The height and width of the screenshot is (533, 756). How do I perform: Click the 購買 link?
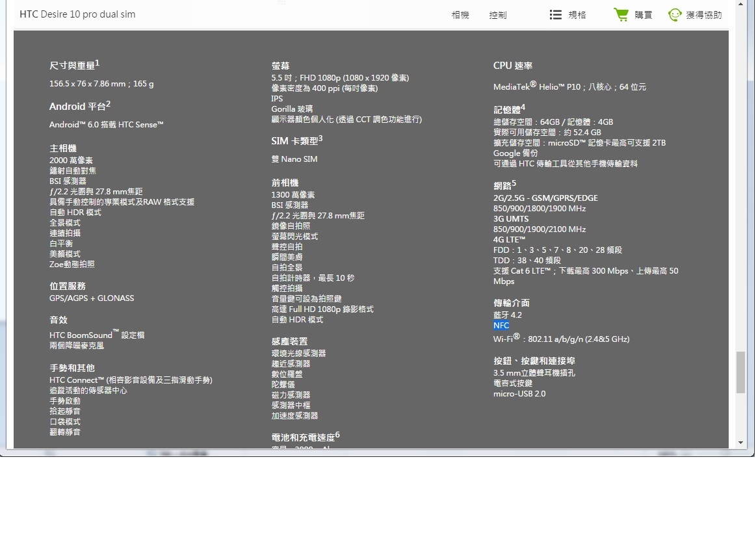[x=643, y=15]
